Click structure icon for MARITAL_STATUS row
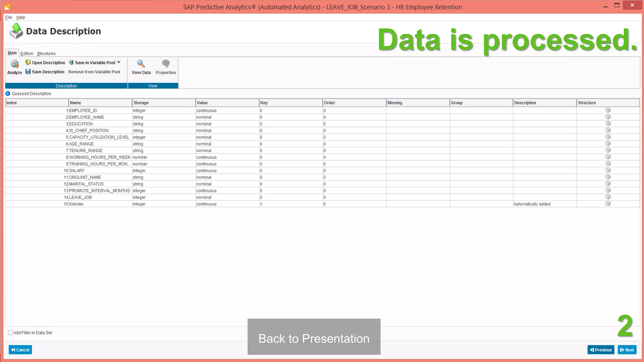The image size is (644, 362). click(608, 184)
